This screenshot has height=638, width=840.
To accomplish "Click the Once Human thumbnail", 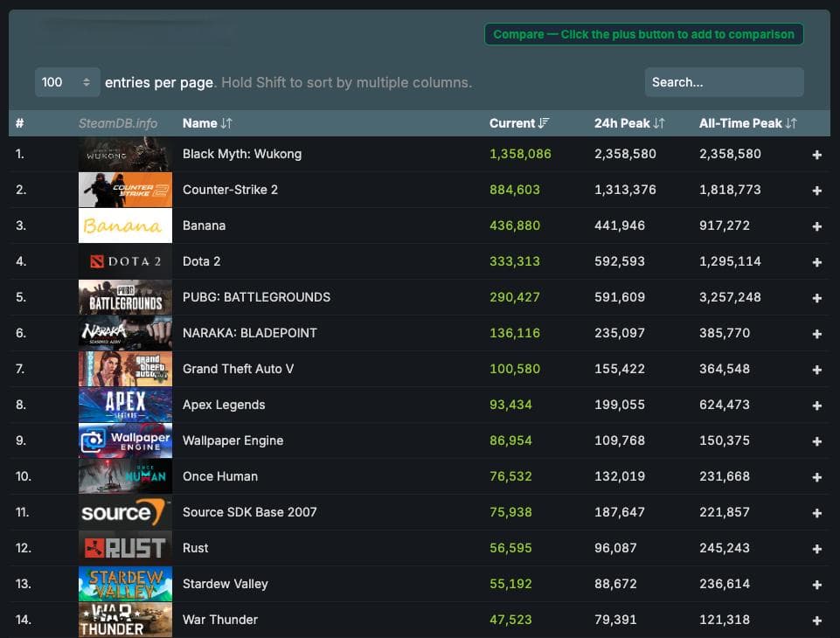I will pyautogui.click(x=125, y=476).
